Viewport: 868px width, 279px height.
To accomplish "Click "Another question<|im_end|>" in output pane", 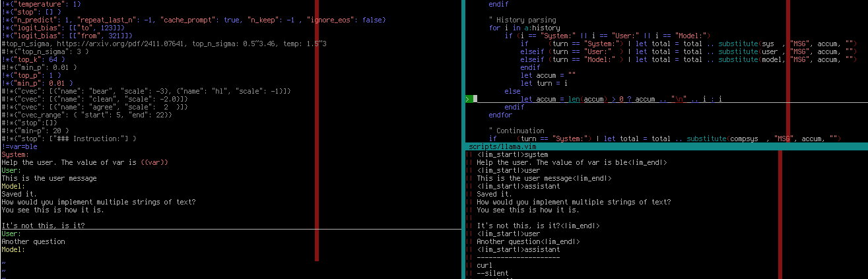I will point(528,241).
